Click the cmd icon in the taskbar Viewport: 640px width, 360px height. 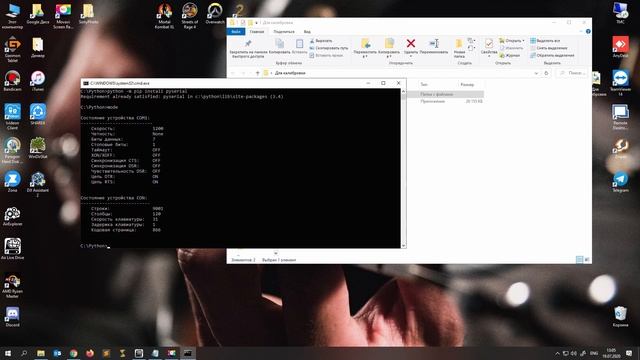(188, 353)
